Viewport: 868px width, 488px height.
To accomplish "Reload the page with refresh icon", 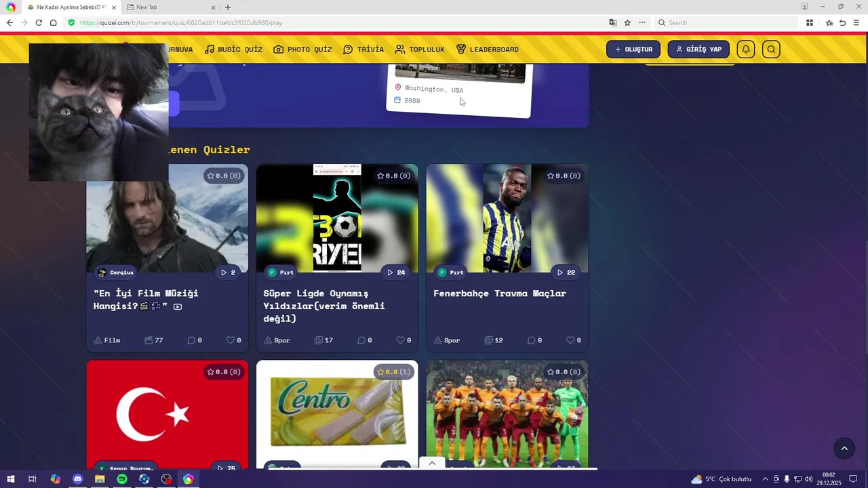I will tap(39, 22).
